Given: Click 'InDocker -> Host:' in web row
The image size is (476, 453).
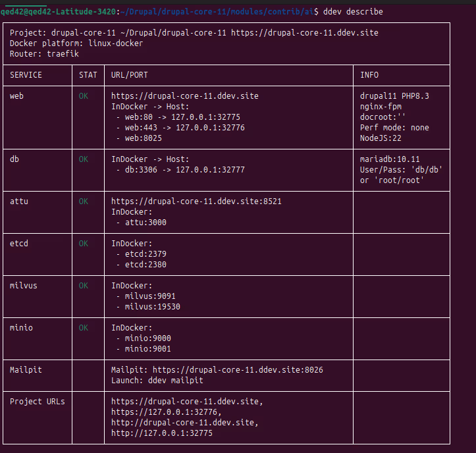Looking at the screenshot, I should point(150,107).
